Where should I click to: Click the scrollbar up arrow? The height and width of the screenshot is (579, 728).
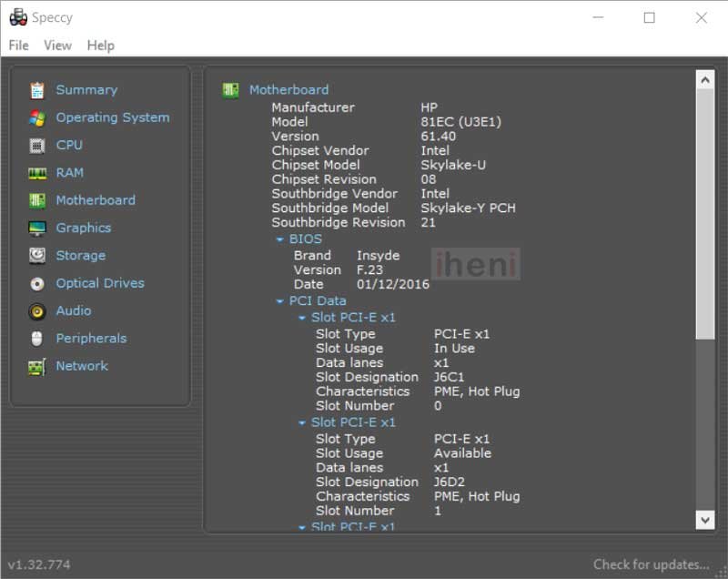tap(704, 80)
